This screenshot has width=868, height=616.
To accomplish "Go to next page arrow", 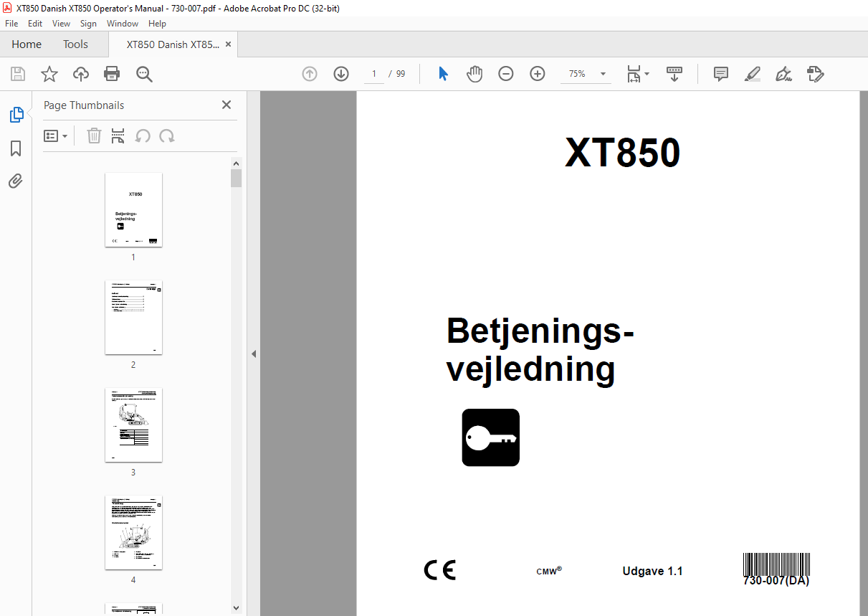I will tap(341, 74).
